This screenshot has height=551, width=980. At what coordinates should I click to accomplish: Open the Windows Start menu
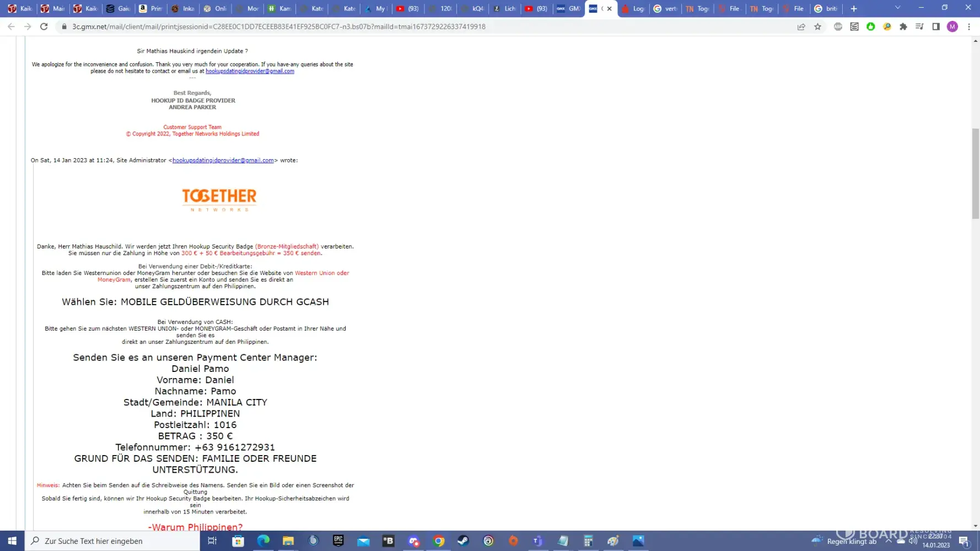point(12,541)
